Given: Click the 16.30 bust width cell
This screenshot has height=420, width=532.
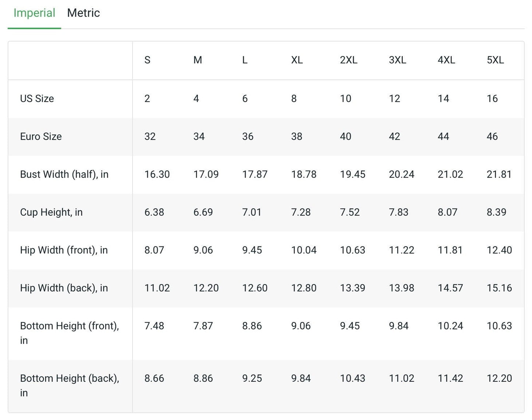Looking at the screenshot, I should click(157, 175).
